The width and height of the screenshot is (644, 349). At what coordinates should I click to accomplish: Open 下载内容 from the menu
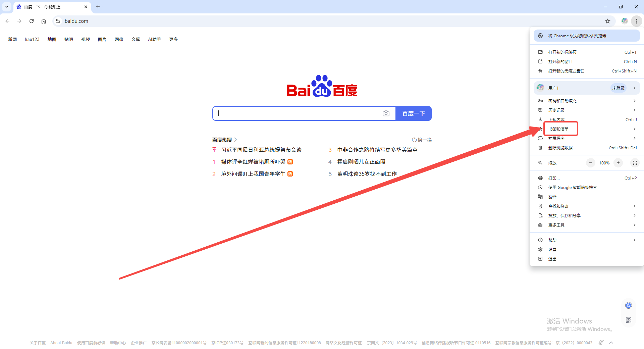587,119
